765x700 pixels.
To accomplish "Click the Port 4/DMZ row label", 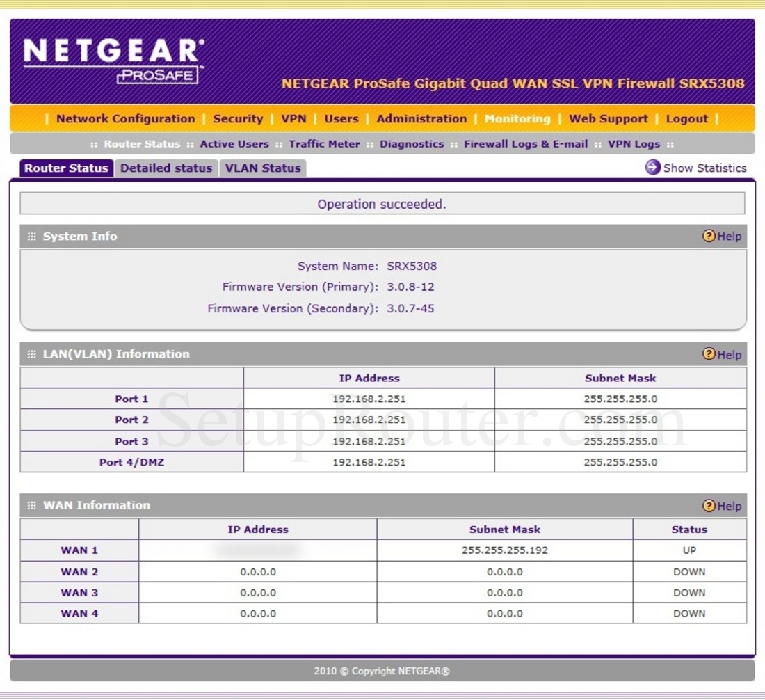I will pyautogui.click(x=131, y=462).
